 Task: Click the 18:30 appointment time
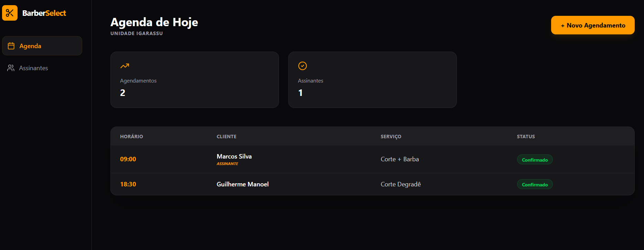coord(128,184)
